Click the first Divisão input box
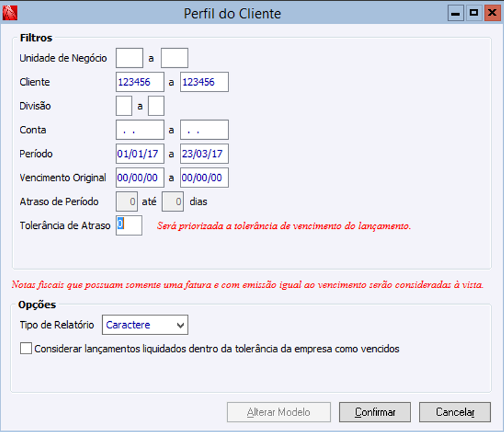This screenshot has width=504, height=432. tap(124, 106)
